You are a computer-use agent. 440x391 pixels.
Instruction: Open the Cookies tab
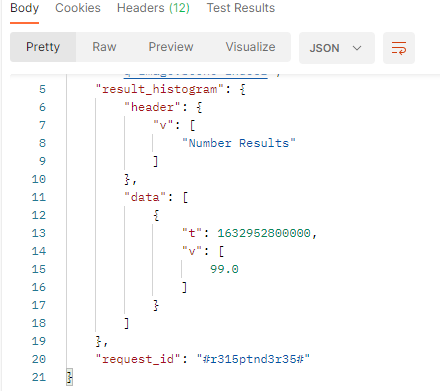78,8
